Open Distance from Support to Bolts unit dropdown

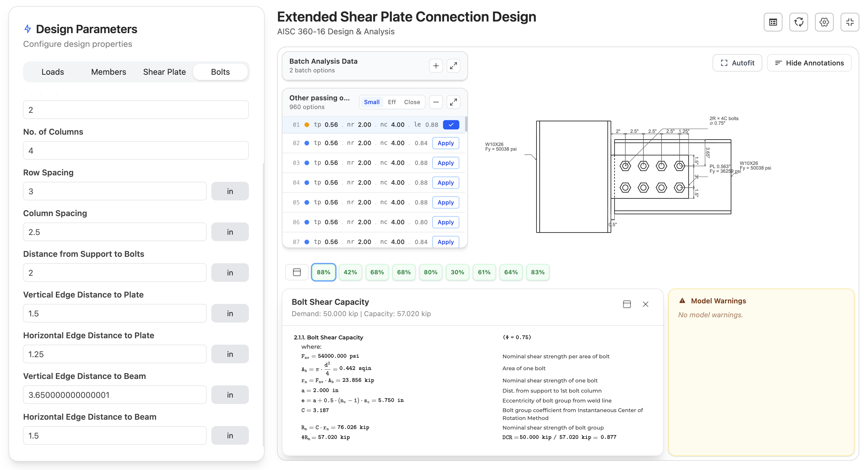click(230, 273)
